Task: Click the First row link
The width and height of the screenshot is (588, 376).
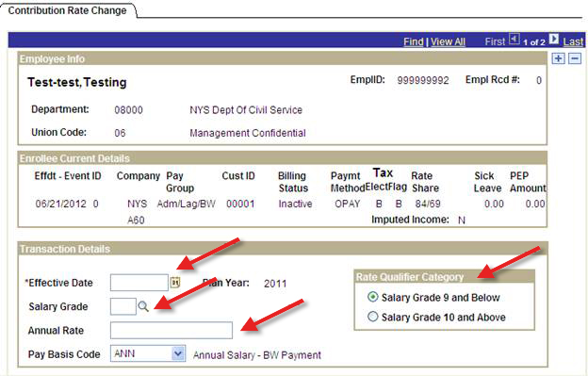Action: tap(495, 41)
